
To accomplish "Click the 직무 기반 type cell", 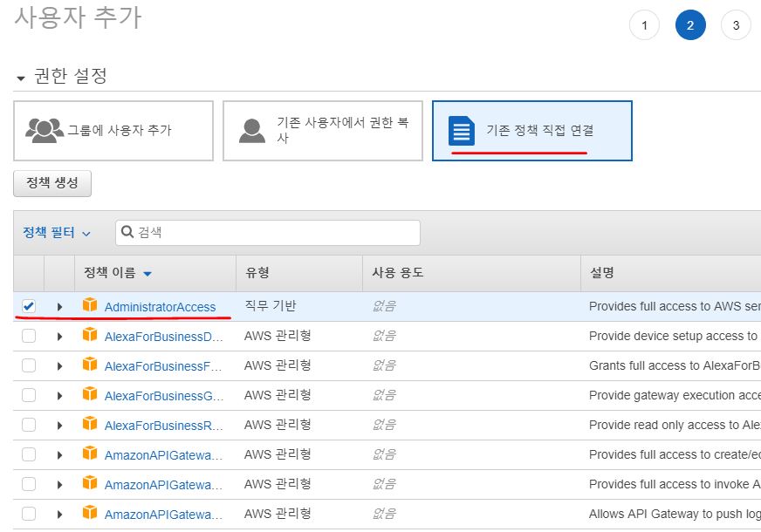I will click(x=271, y=306).
